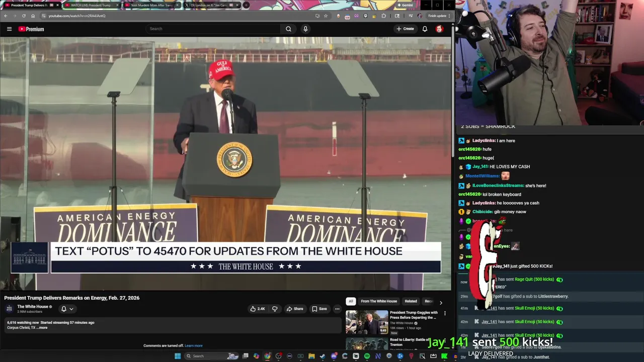Image resolution: width=644 pixels, height=362 pixels.
Task: Select the 'All' filter chip
Action: tap(351, 301)
